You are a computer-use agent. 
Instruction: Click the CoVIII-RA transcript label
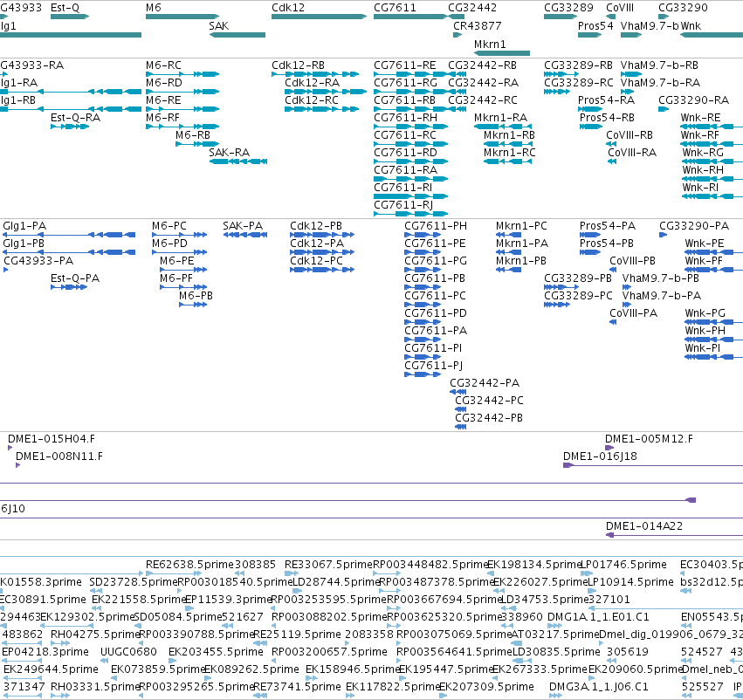point(632,152)
